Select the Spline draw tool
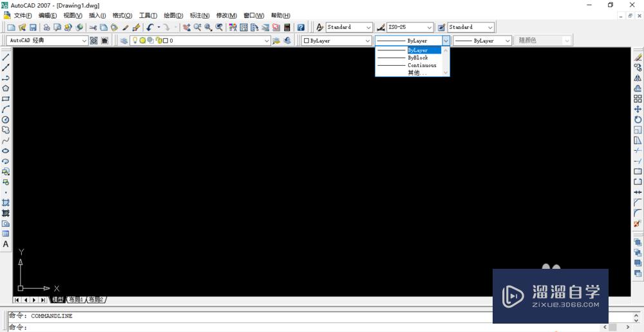 (6, 141)
